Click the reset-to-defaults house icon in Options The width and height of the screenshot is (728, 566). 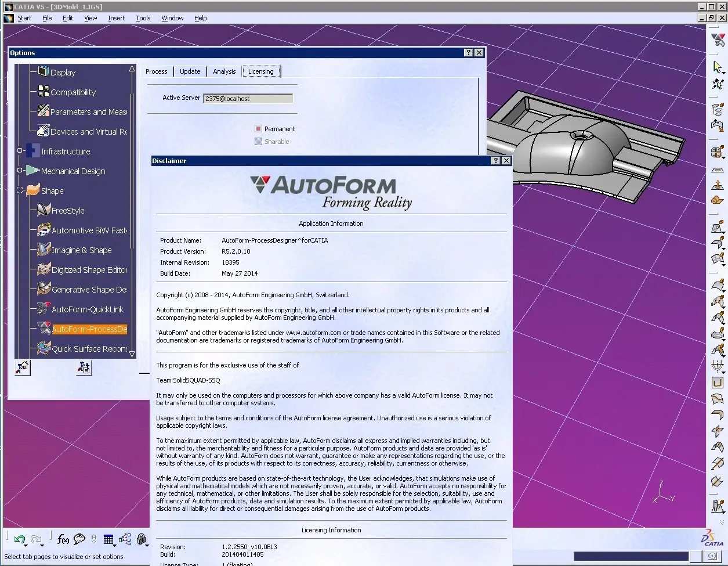tap(23, 367)
